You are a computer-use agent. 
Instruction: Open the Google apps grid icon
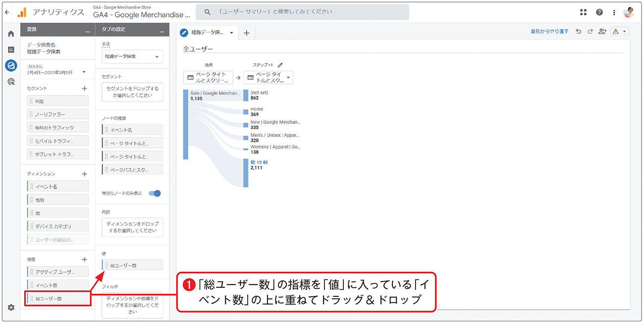tap(584, 12)
